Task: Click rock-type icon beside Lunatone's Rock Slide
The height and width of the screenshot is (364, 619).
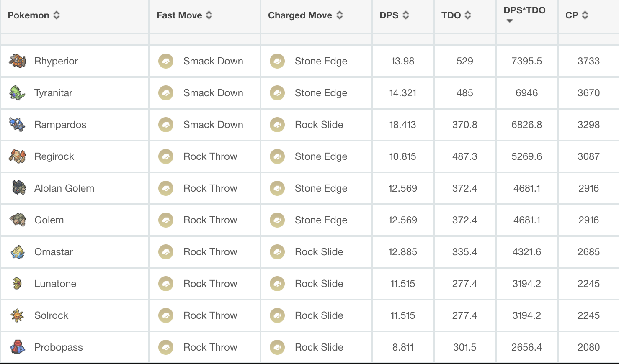Action: tap(277, 284)
